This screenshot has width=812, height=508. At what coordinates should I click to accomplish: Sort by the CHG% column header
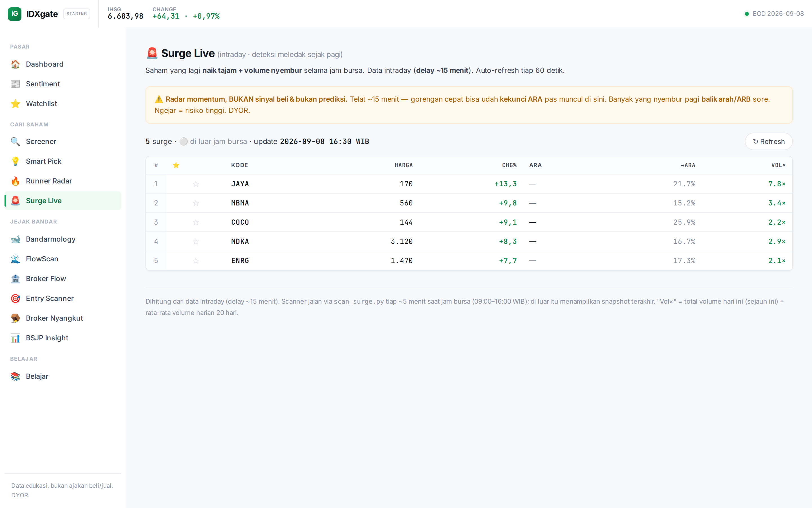click(509, 165)
